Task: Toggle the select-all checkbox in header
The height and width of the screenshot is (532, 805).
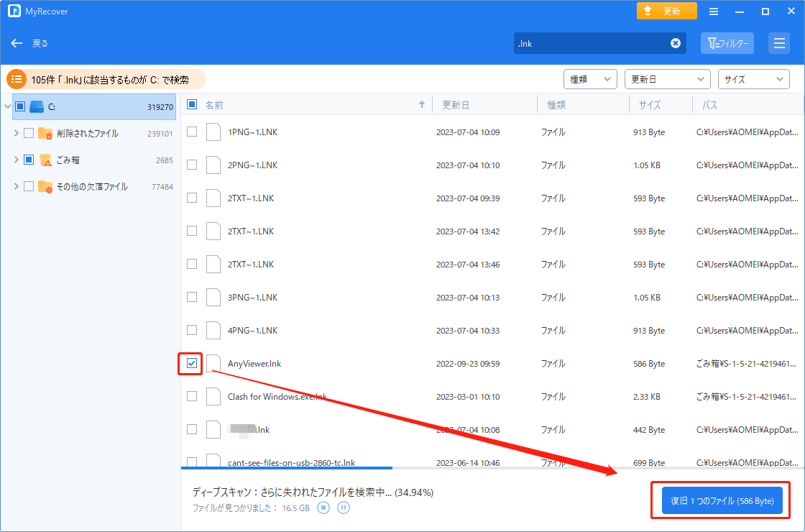Action: (x=192, y=105)
